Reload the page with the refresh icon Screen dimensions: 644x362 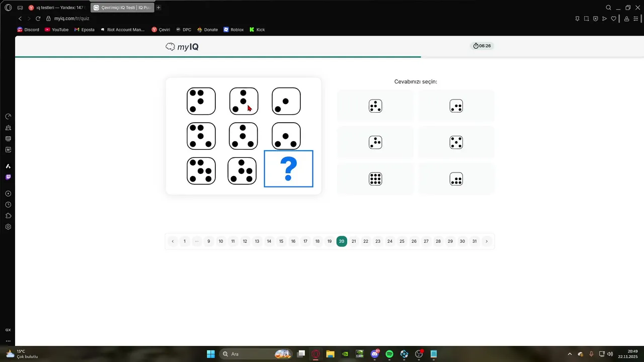[38, 19]
